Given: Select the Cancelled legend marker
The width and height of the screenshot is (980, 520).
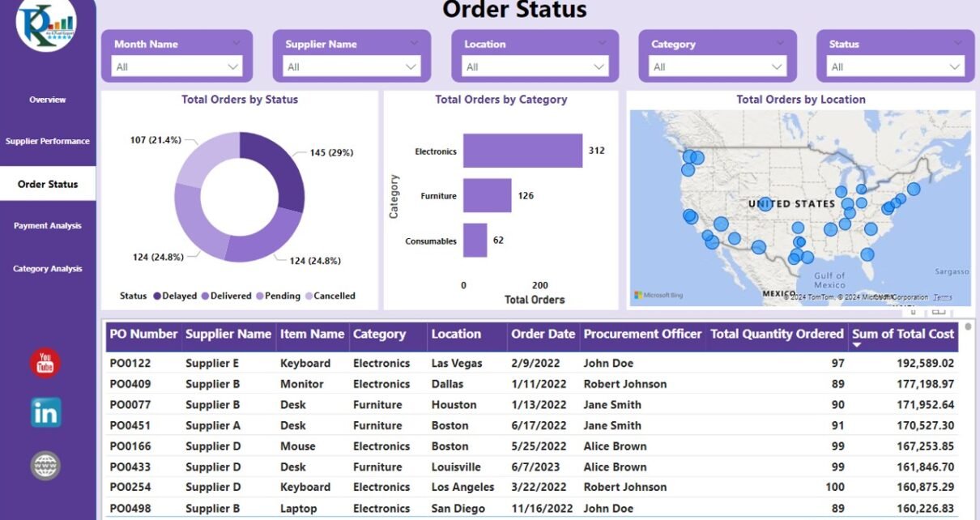Looking at the screenshot, I should point(309,296).
